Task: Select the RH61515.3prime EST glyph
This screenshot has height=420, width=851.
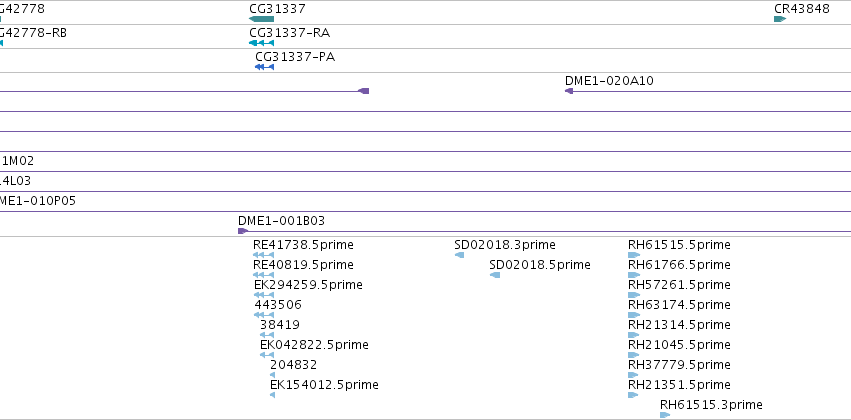Action: [665, 415]
